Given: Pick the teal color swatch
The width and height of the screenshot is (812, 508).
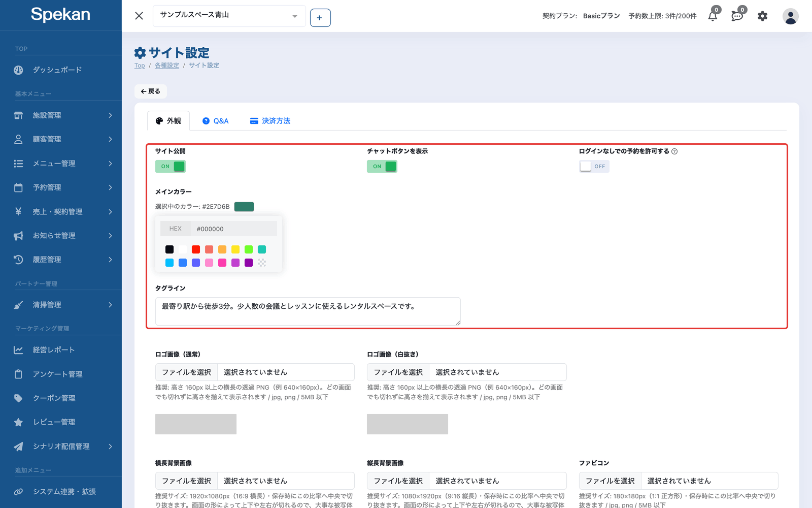Looking at the screenshot, I should [262, 249].
